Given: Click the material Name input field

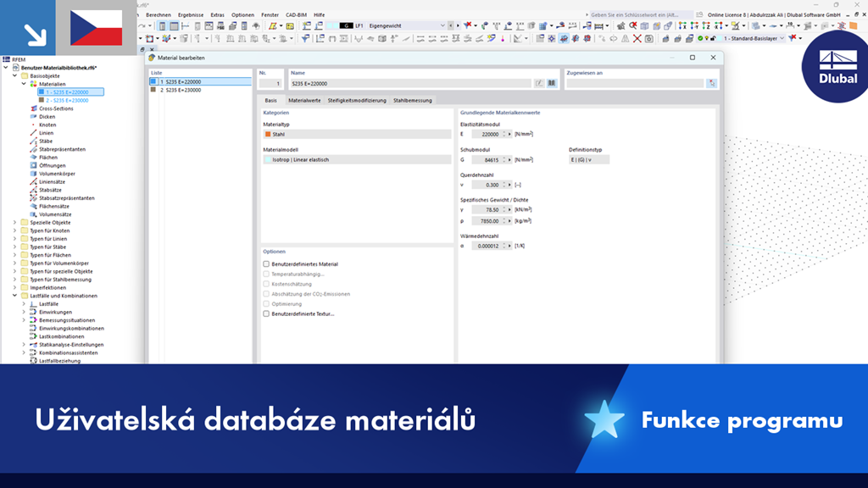Looking at the screenshot, I should 410,84.
